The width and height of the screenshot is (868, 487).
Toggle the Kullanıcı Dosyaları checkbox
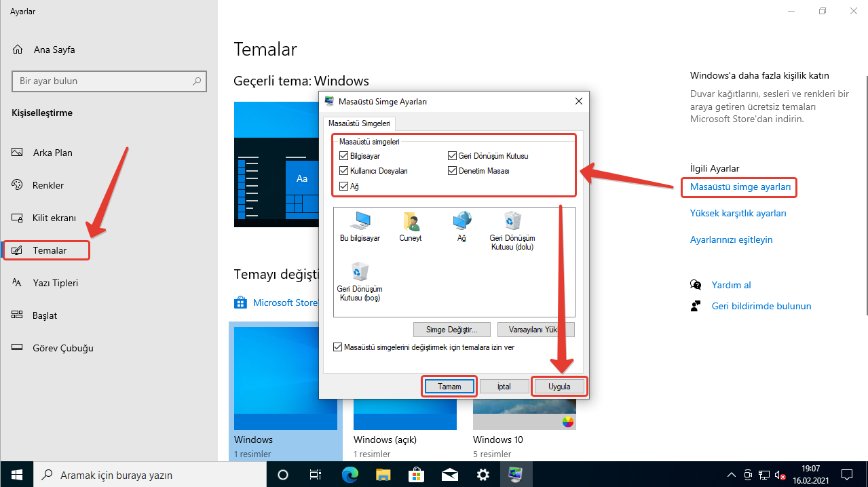344,171
